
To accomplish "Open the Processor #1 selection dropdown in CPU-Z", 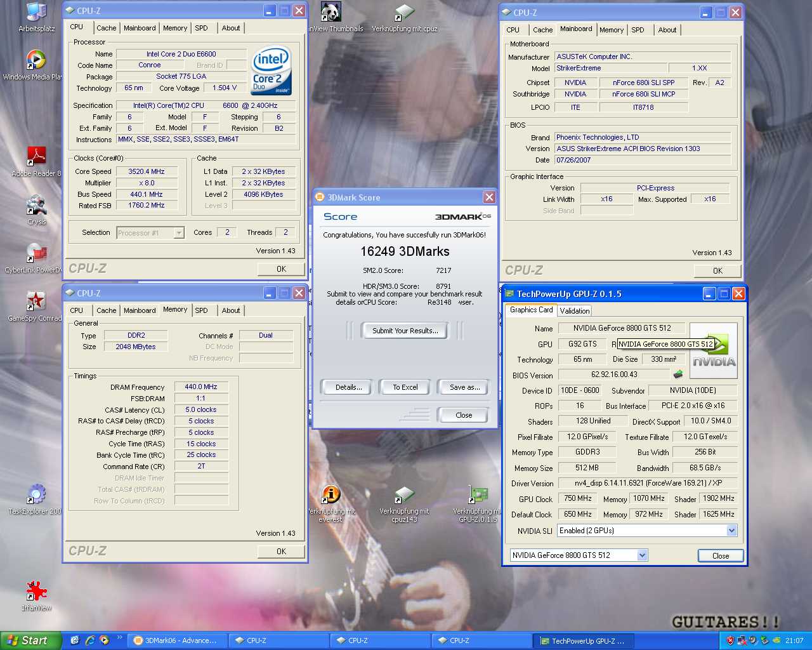I will click(179, 233).
